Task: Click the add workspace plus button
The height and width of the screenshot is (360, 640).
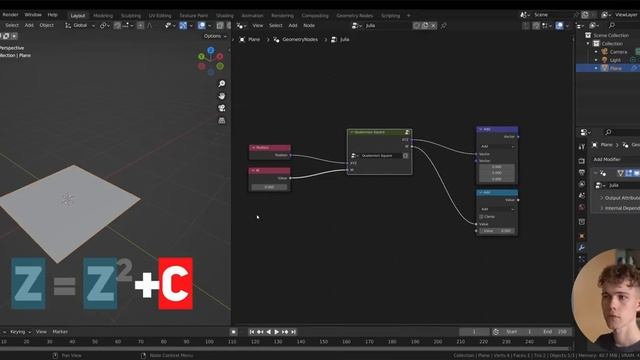Action: click(408, 16)
